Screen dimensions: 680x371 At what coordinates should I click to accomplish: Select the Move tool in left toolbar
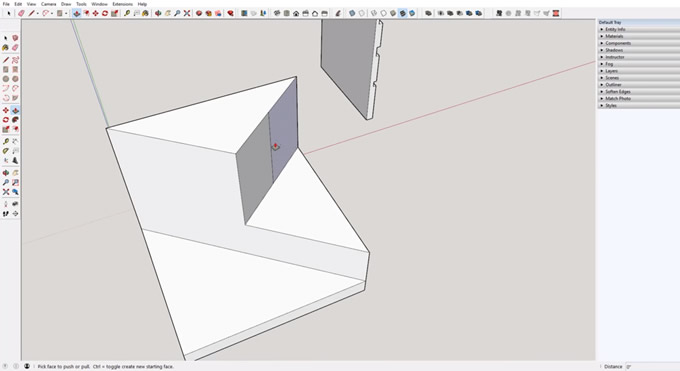pos(6,110)
